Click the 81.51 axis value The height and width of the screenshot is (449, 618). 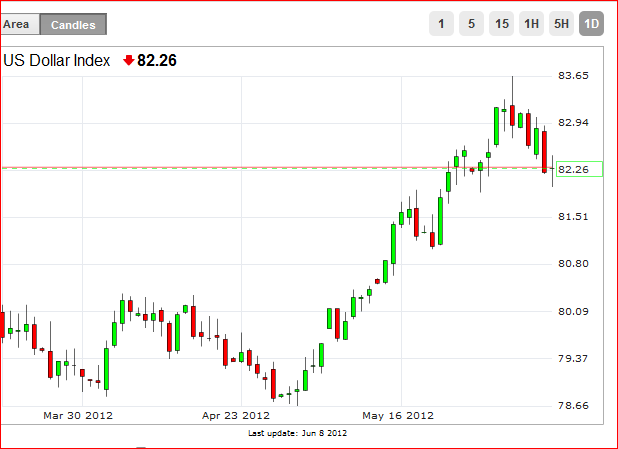click(x=573, y=216)
